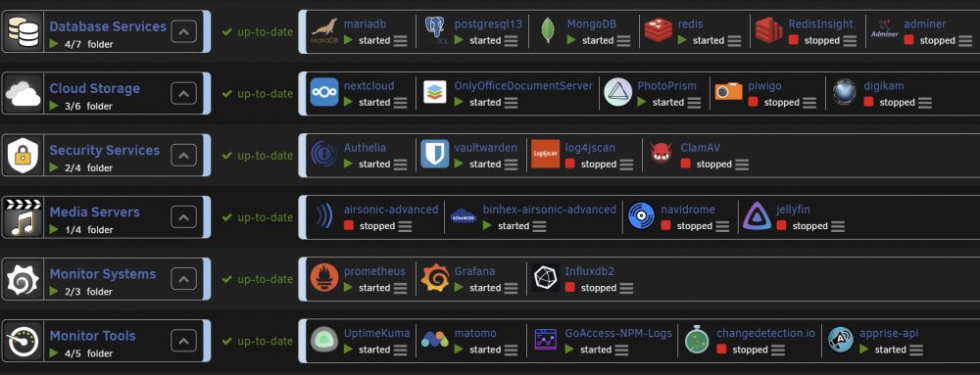
Task: Collapse the Monitor Systems folder
Action: [x=184, y=279]
